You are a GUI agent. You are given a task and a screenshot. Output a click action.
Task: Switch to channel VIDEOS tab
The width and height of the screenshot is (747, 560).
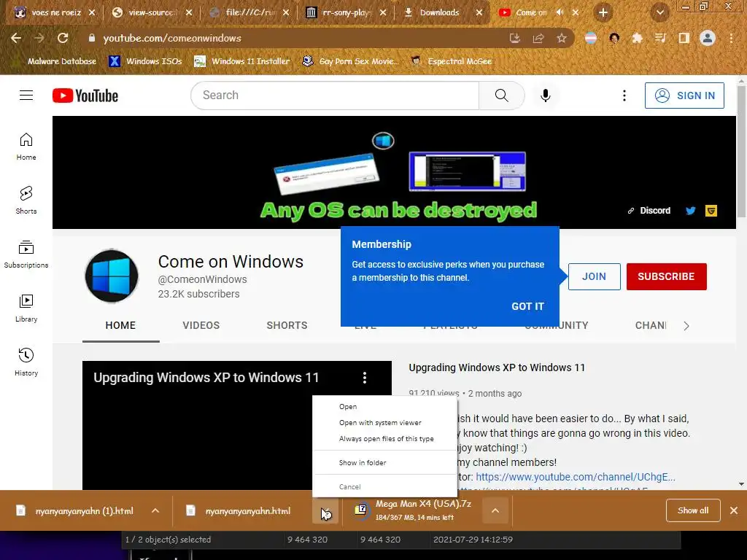(x=201, y=325)
